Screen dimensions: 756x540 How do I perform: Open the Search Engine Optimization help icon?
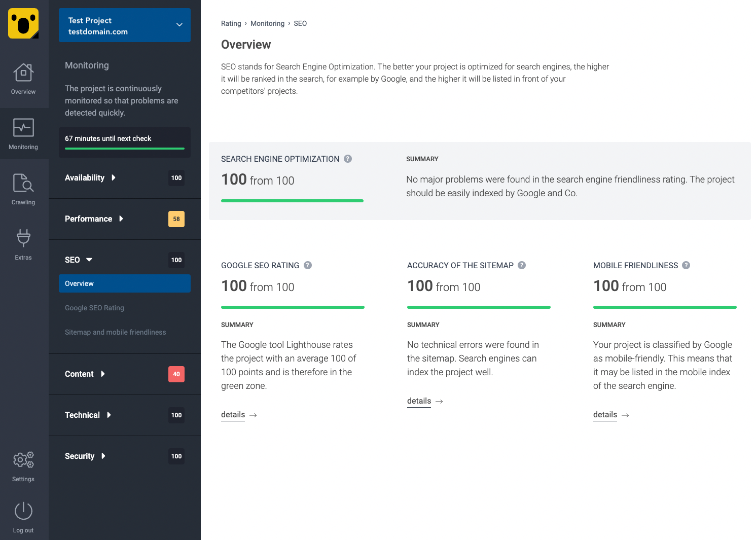[348, 158]
